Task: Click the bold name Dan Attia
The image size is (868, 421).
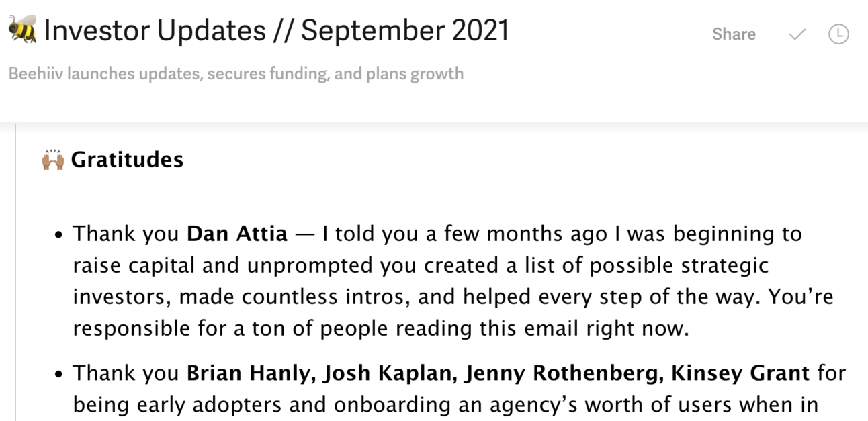Action: coord(237,234)
